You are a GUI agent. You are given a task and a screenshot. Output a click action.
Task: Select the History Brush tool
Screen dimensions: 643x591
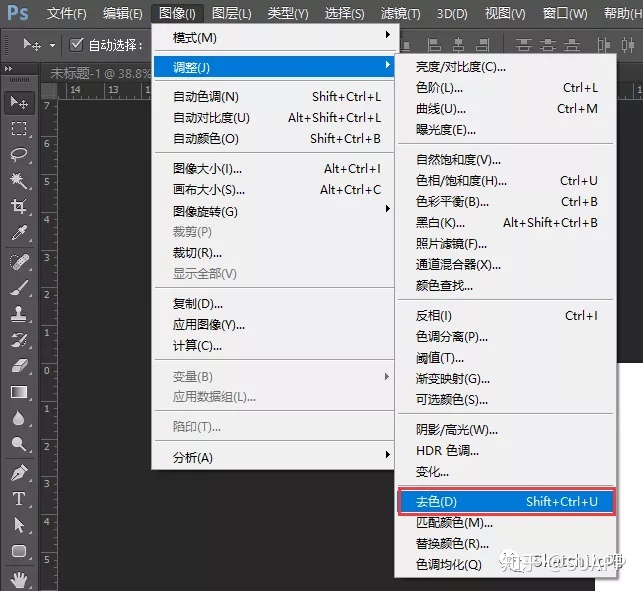(x=19, y=340)
